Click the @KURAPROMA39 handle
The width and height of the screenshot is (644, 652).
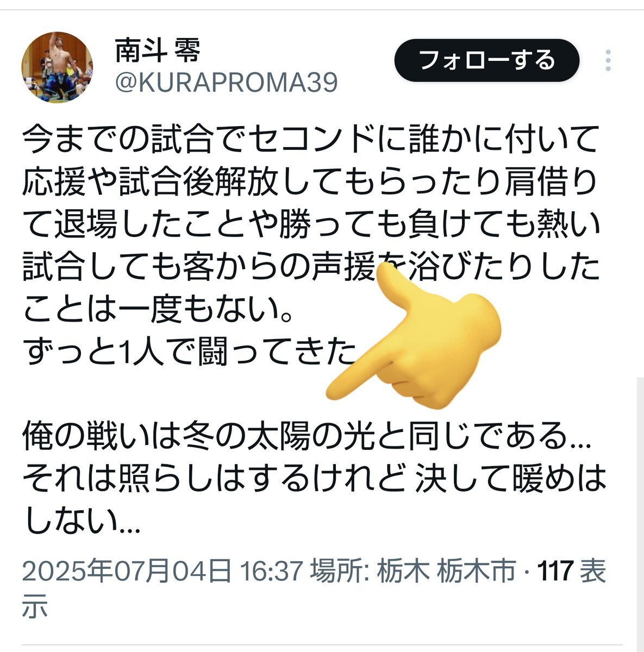(x=226, y=83)
